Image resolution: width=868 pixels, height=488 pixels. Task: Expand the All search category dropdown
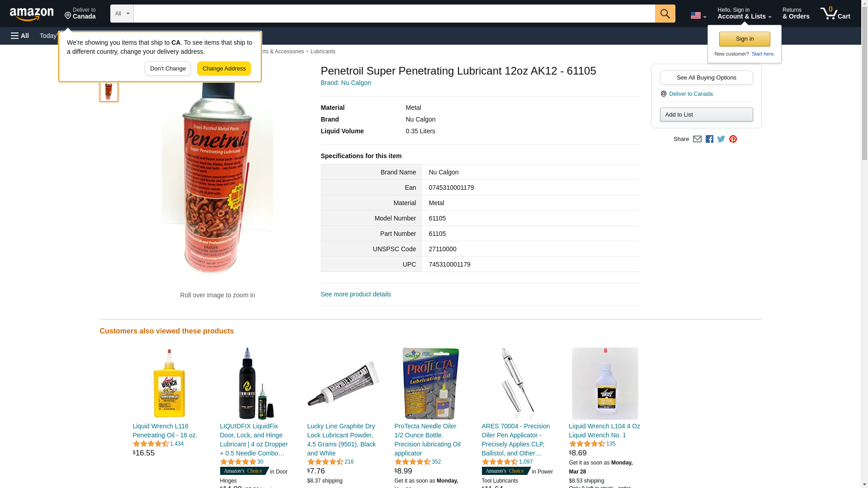122,14
